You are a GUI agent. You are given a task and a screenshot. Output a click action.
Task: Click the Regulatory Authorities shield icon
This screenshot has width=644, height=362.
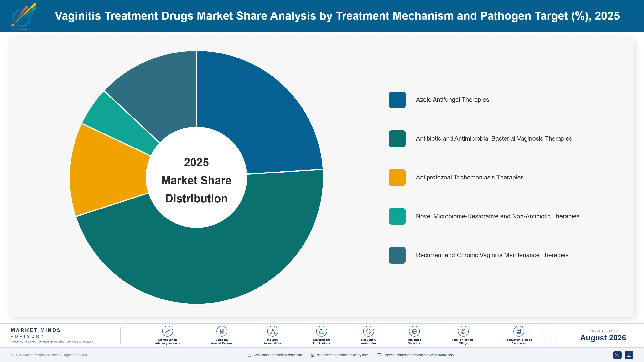(x=368, y=331)
